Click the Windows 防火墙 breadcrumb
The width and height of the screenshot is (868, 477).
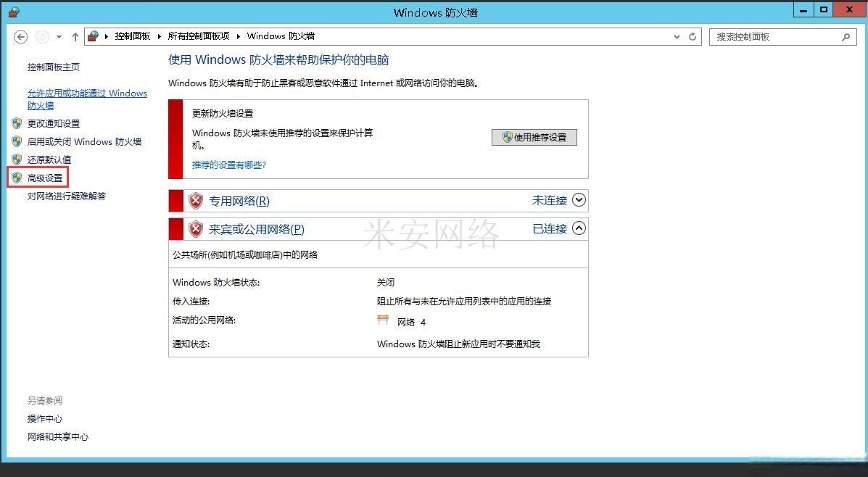click(281, 36)
